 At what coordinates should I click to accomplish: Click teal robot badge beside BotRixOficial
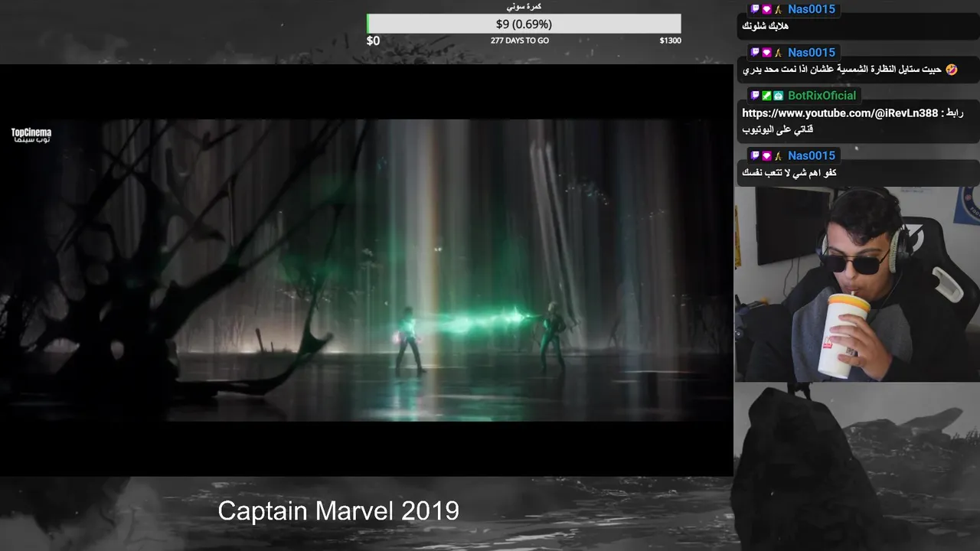tap(778, 96)
